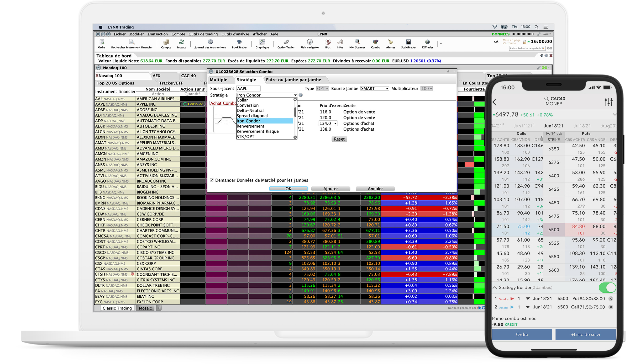Switch to the Mosaic tab
Viewport: 630px width, 364px height.
(145, 308)
